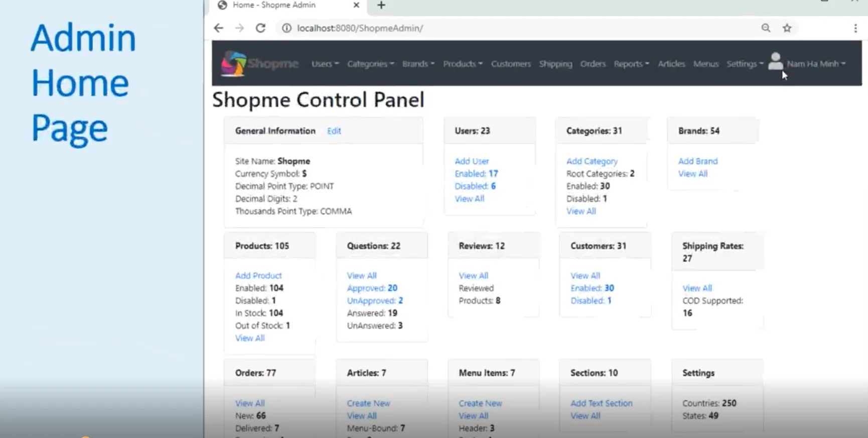868x438 pixels.
Task: Open the browser three-dot menu
Action: tap(855, 28)
